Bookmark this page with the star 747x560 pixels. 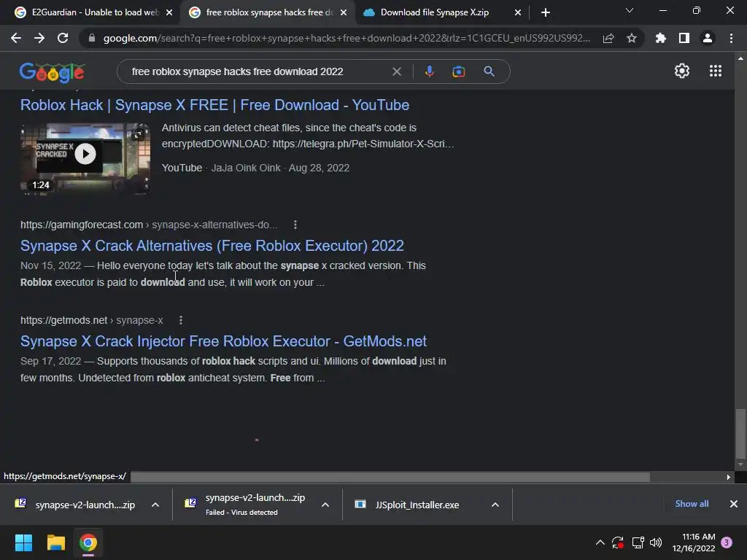[x=631, y=38]
